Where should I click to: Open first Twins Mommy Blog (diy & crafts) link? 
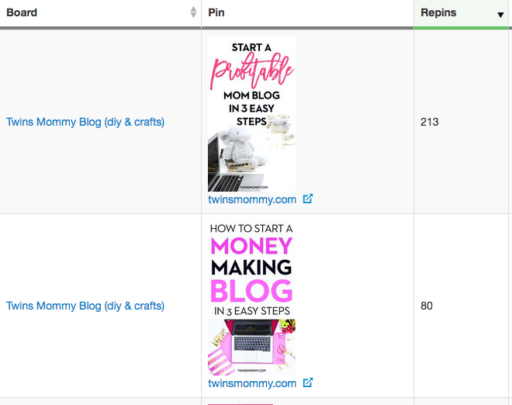(85, 122)
